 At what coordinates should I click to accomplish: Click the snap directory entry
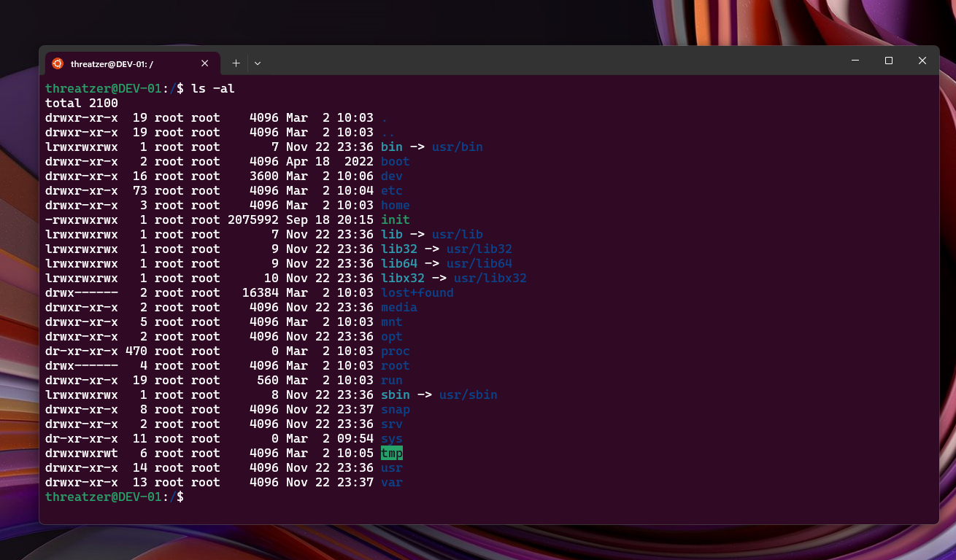(x=395, y=409)
